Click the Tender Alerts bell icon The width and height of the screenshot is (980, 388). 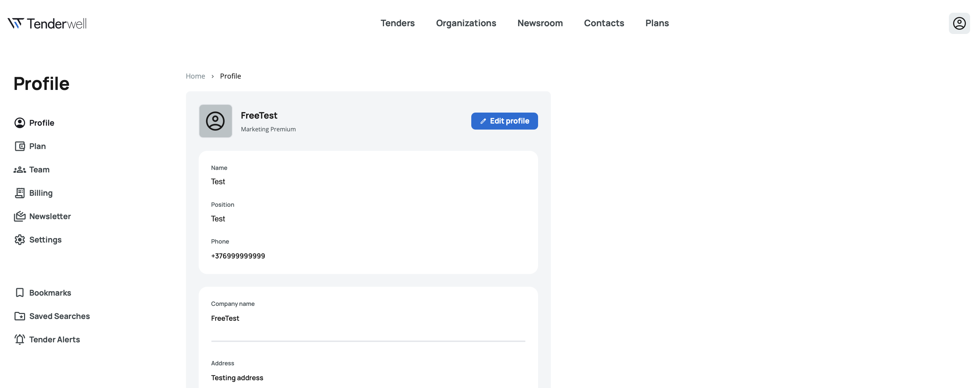coord(19,339)
